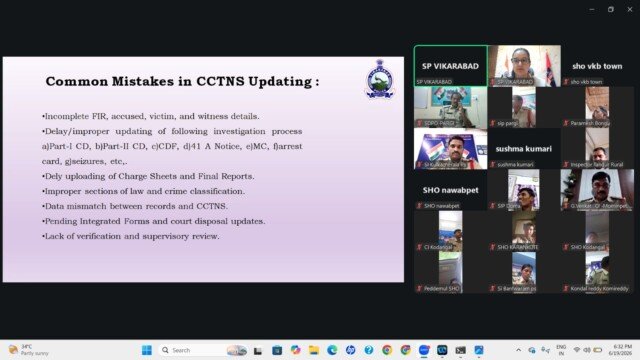
Task: Select the CI Kodangal participant tile
Action: [451, 231]
